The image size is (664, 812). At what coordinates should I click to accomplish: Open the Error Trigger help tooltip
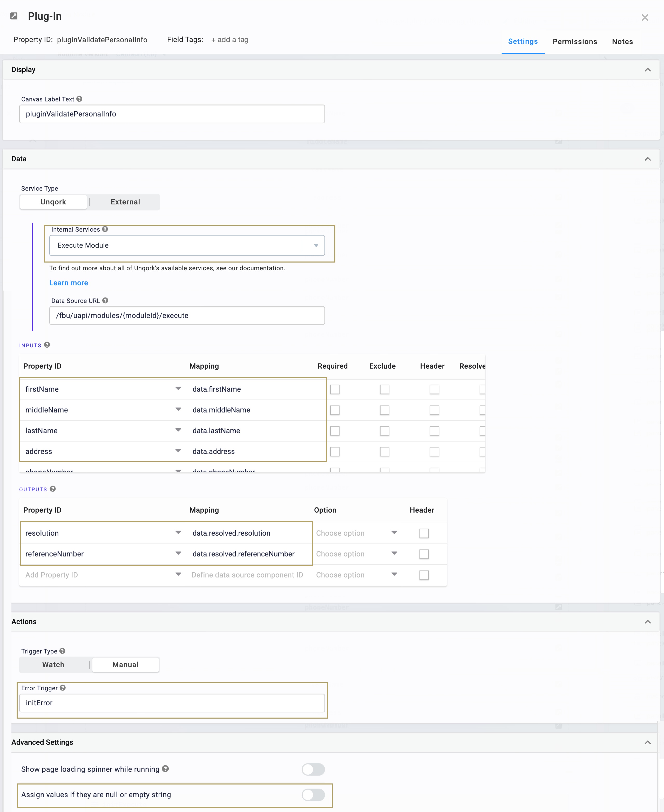coord(62,688)
